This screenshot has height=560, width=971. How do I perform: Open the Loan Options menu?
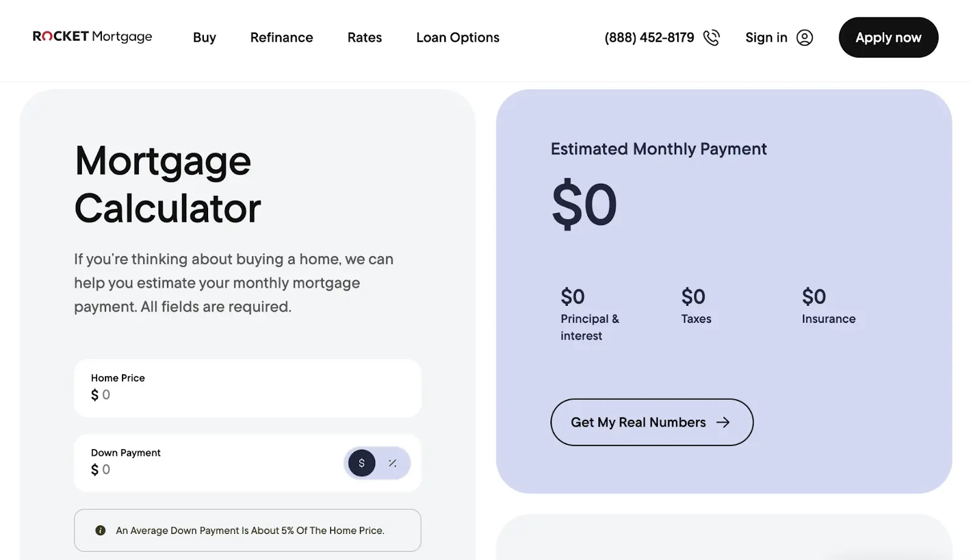[x=458, y=37]
